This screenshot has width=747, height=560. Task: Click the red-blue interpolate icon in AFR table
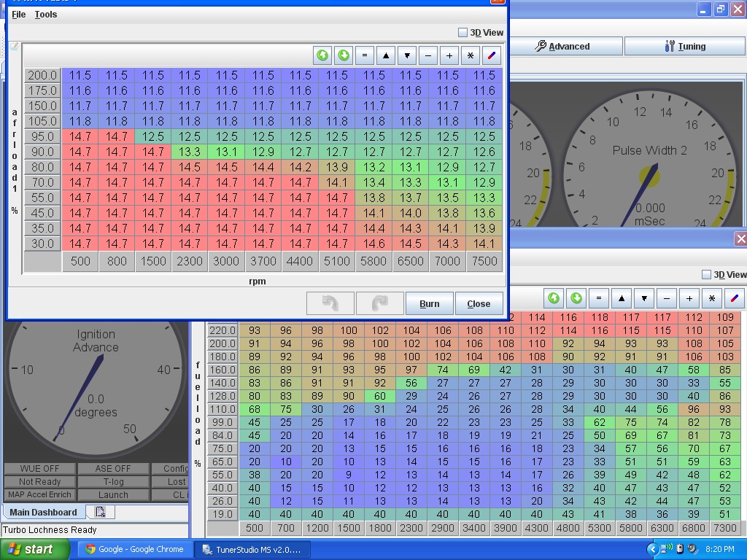[492, 55]
